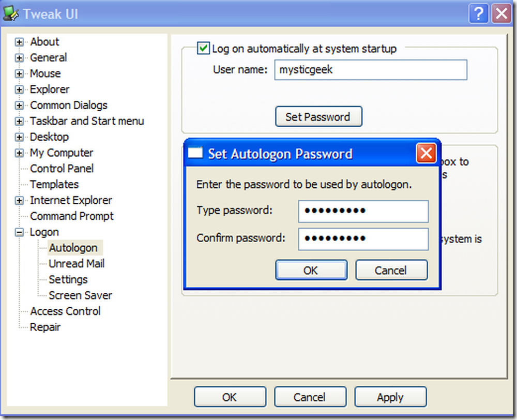The image size is (517, 420).
Task: Cancel the autologon password dialog
Action: pyautogui.click(x=391, y=270)
